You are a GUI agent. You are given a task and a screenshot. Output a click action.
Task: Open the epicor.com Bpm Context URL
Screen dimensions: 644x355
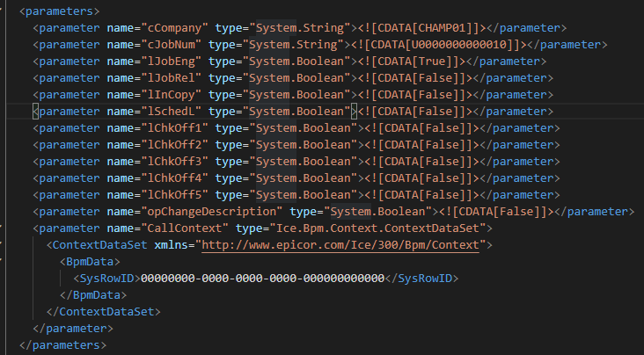pos(340,245)
